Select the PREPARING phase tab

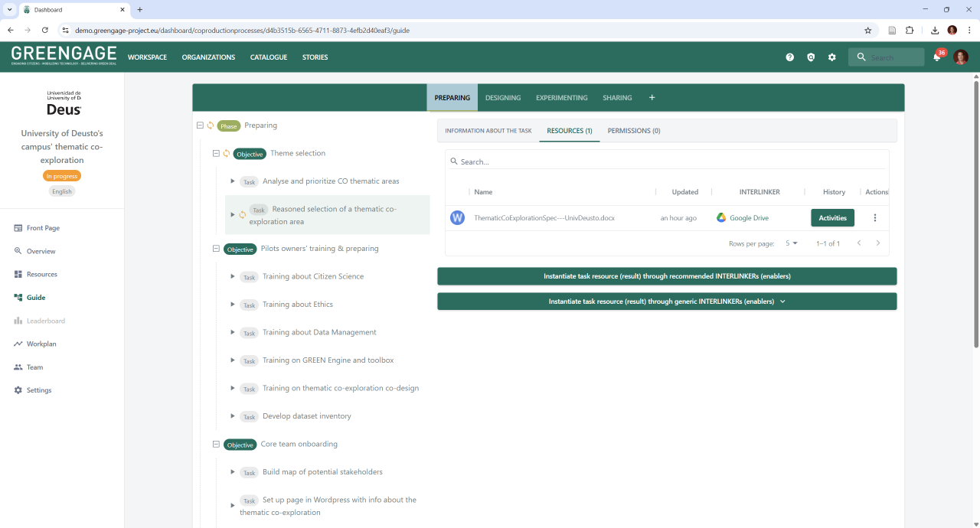coord(452,98)
